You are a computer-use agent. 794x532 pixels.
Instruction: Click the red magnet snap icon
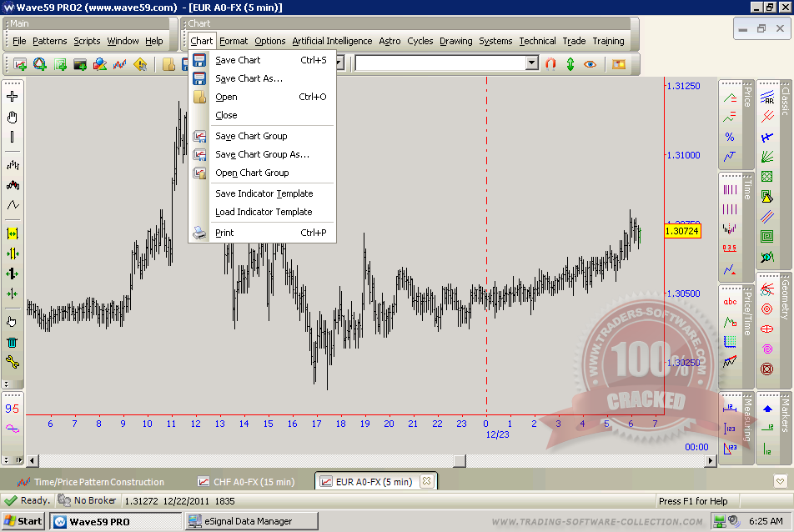click(x=550, y=63)
